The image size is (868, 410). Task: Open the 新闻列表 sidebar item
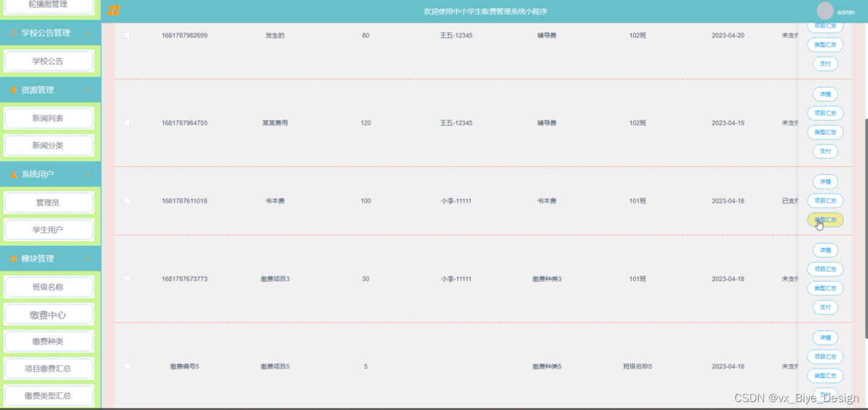pos(49,118)
